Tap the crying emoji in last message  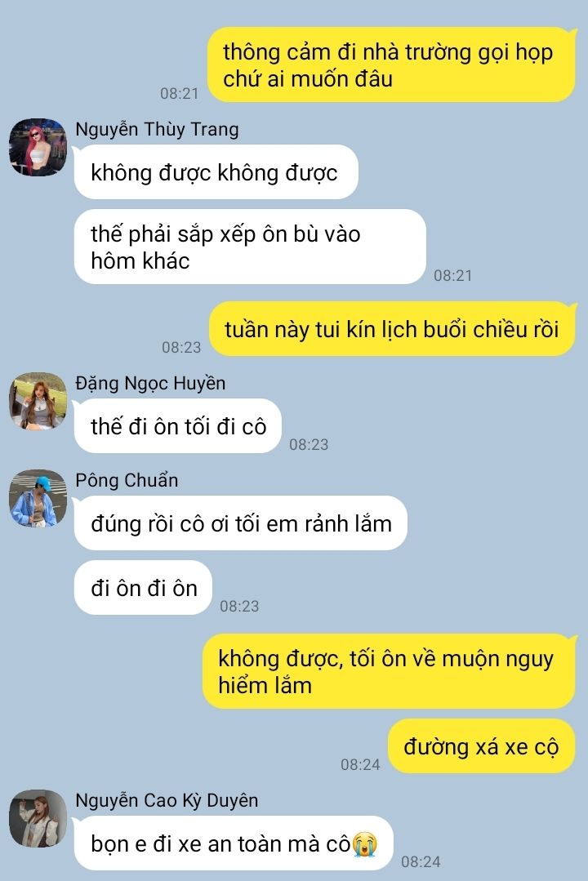[364, 844]
